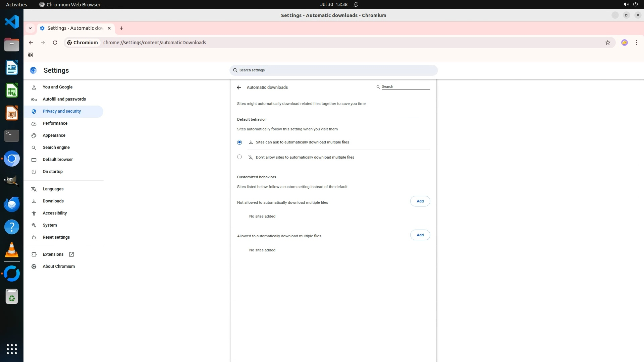The height and width of the screenshot is (362, 644).
Task: Expand the tab search dropdown chevron
Action: pos(30,28)
